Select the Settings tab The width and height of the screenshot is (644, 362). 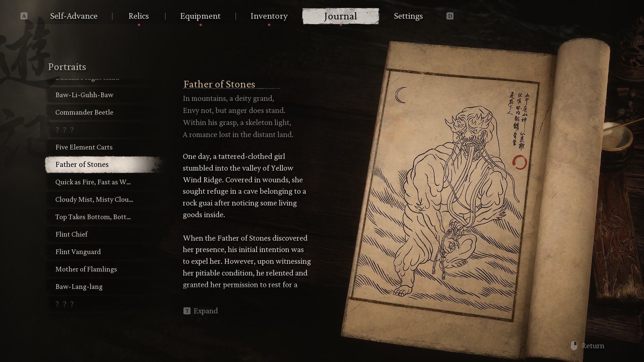coord(408,16)
